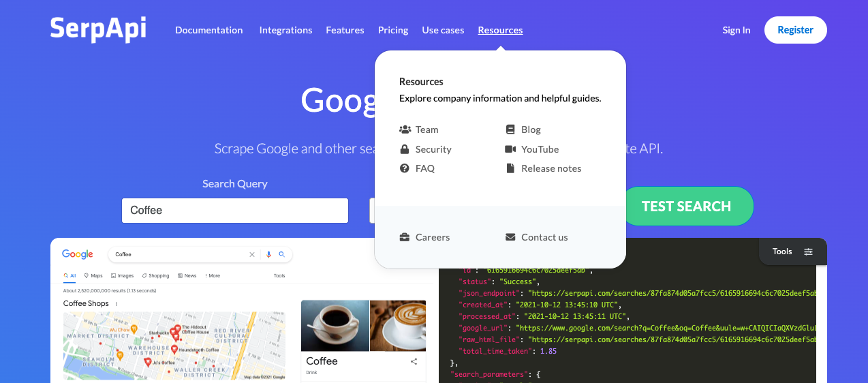The image size is (868, 383).
Task: Click the Register button
Action: pyautogui.click(x=795, y=30)
